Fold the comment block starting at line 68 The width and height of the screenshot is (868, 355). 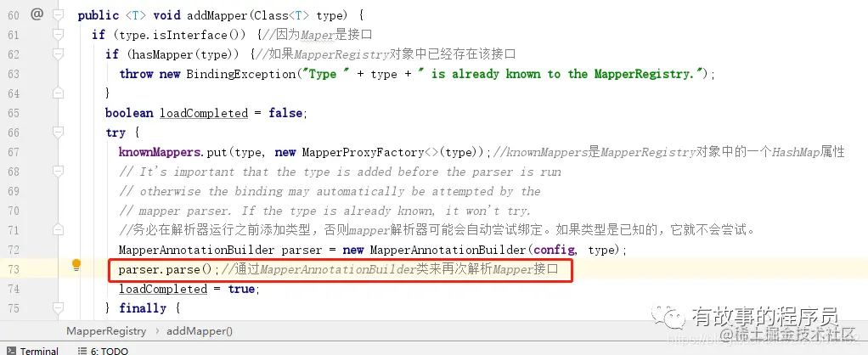(x=58, y=172)
